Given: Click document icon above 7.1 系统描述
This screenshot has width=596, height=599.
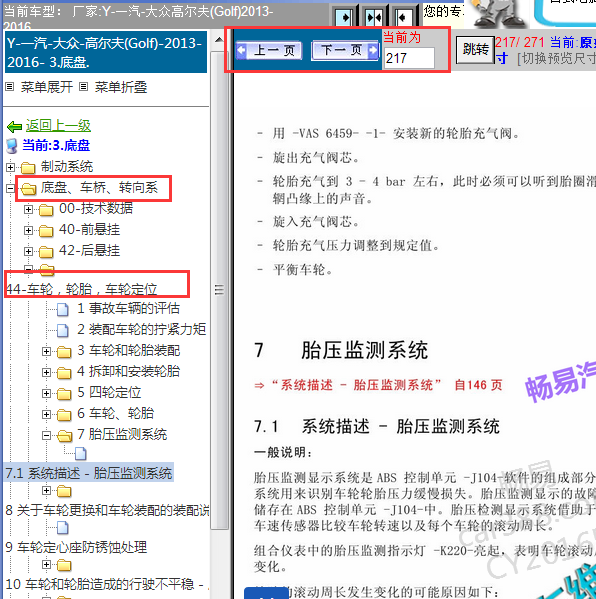Looking at the screenshot, I should pyautogui.click(x=81, y=453).
